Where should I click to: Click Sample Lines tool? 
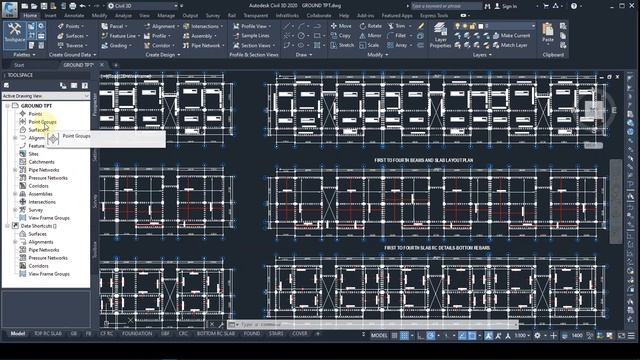coord(251,36)
